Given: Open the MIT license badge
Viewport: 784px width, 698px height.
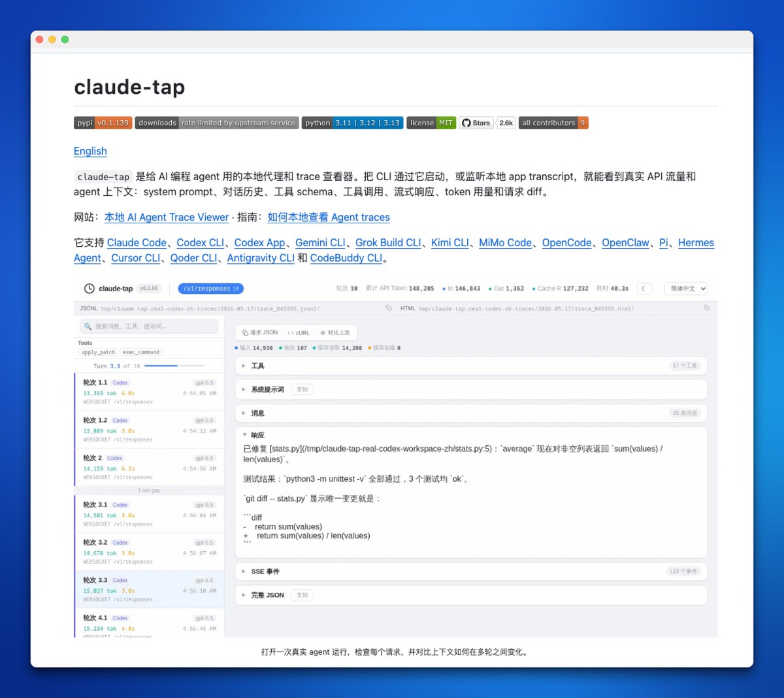Looking at the screenshot, I should [431, 123].
